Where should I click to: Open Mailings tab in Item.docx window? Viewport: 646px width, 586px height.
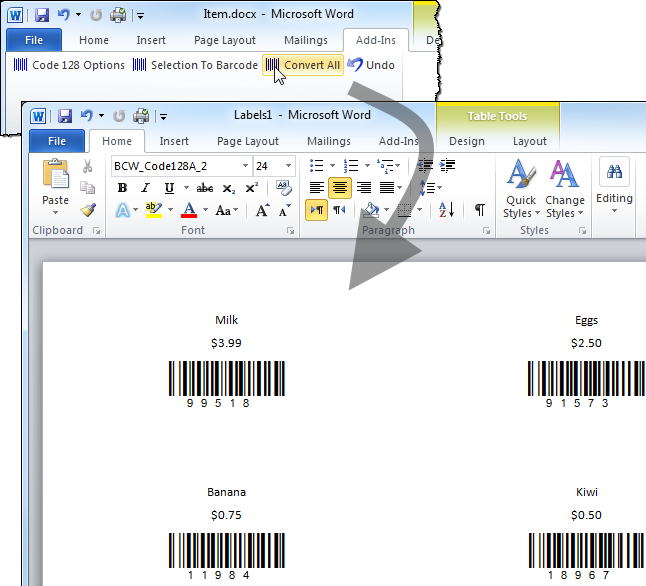tap(306, 40)
